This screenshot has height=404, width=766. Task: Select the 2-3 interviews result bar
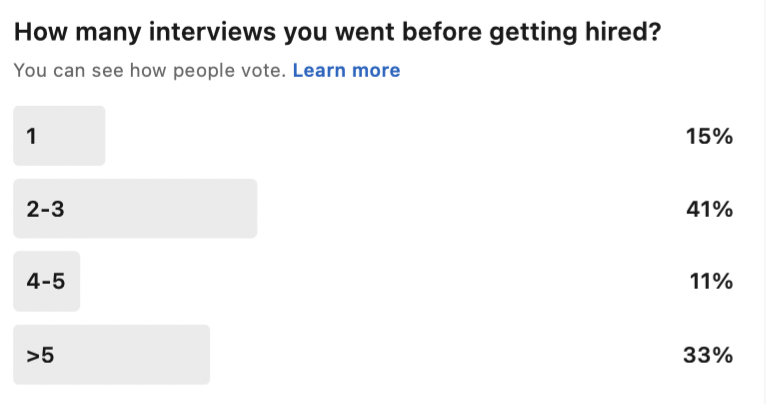[135, 209]
